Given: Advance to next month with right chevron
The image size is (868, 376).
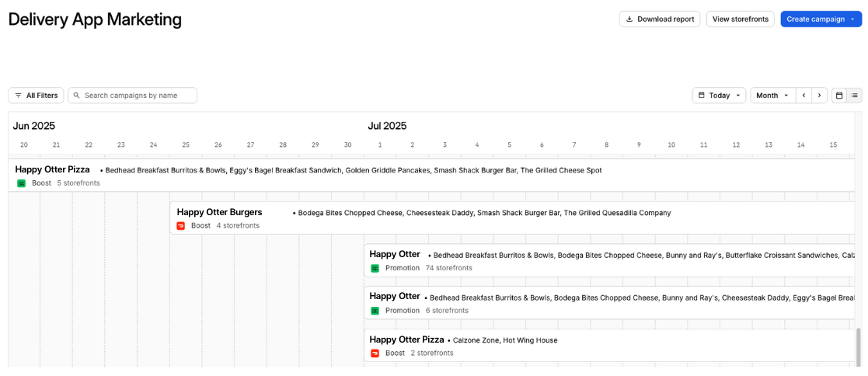Looking at the screenshot, I should (819, 96).
